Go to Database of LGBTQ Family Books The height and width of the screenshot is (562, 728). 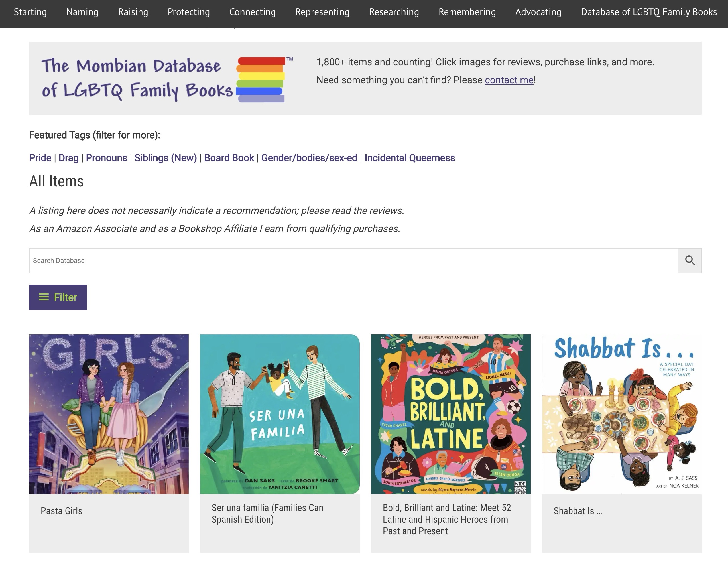pyautogui.click(x=648, y=12)
